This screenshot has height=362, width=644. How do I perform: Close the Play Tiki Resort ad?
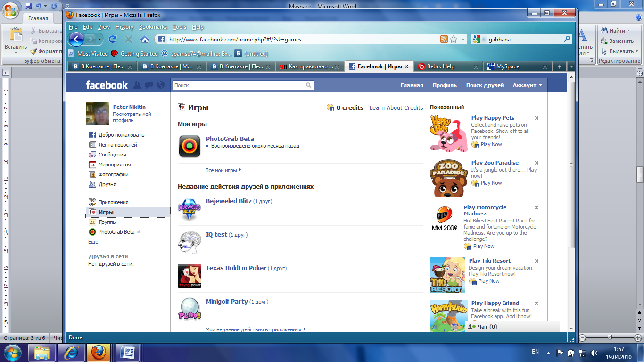tap(537, 261)
